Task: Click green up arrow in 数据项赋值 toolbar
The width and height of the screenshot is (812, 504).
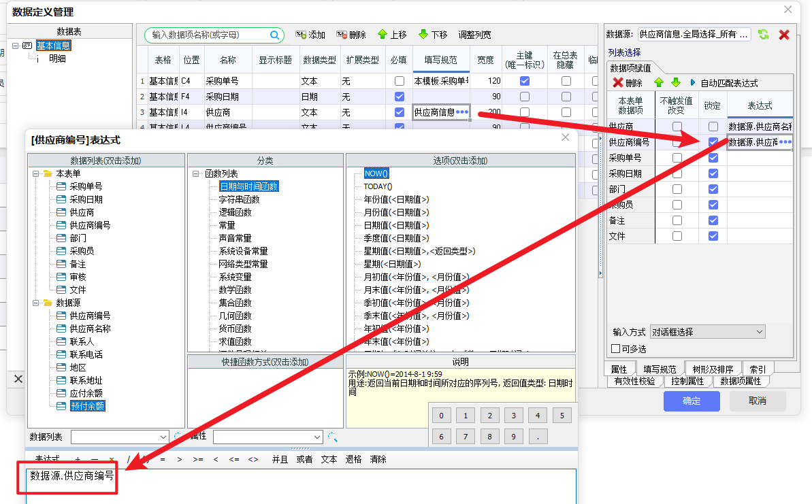Action: 659,83
